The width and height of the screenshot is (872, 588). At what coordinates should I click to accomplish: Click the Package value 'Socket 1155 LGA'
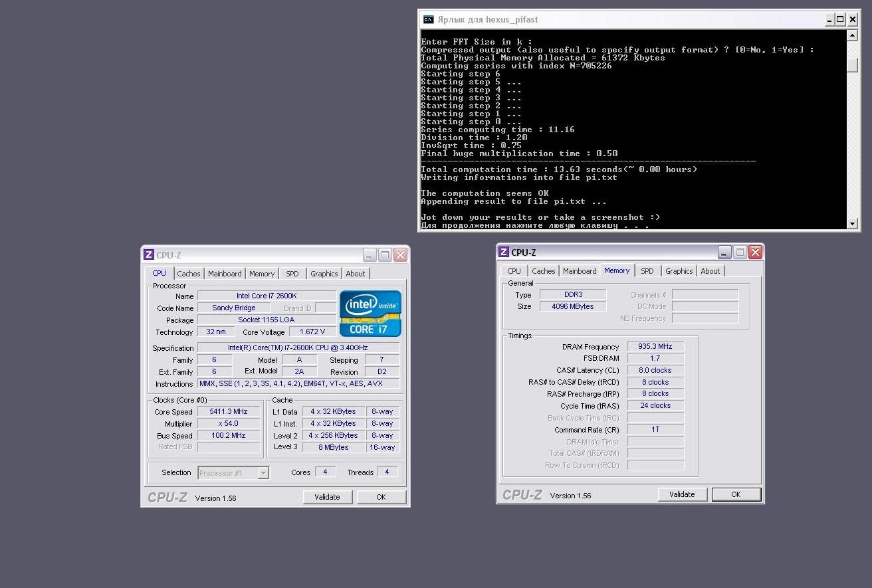point(267,320)
